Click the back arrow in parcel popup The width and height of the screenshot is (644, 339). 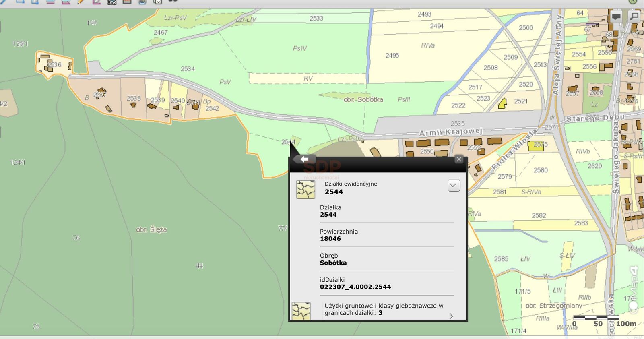304,159
